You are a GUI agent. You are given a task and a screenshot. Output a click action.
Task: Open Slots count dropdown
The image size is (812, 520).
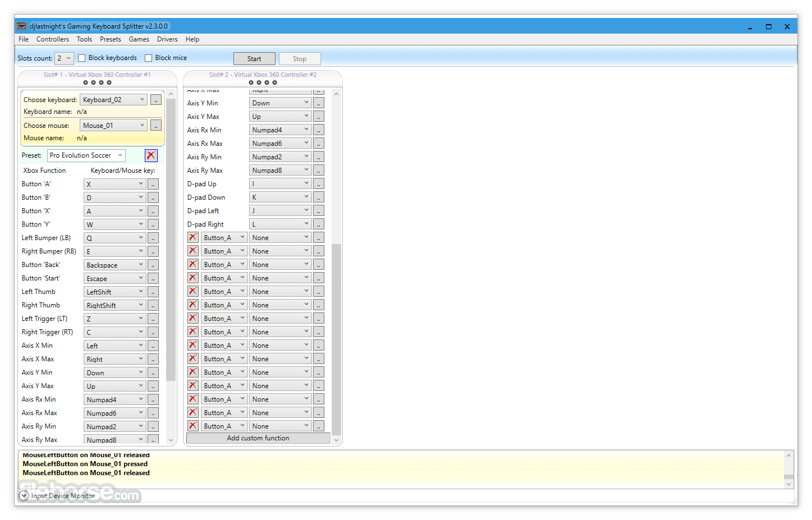[x=64, y=58]
